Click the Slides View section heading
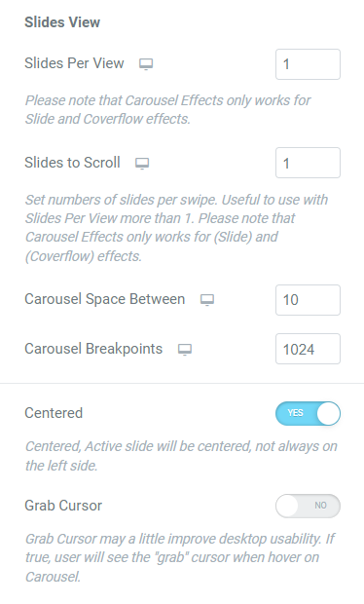 pyautogui.click(x=62, y=22)
